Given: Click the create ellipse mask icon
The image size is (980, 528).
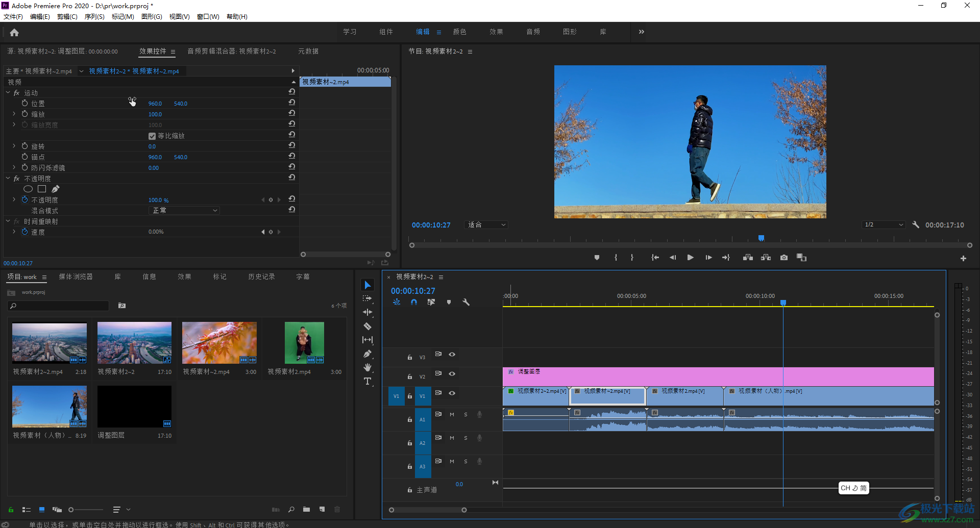Looking at the screenshot, I should pos(28,189).
